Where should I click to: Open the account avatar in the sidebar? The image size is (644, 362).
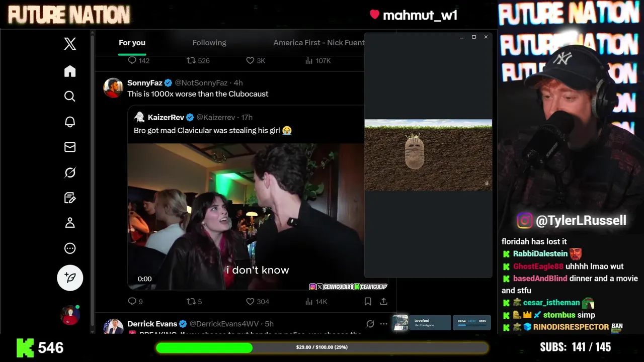pyautogui.click(x=70, y=315)
